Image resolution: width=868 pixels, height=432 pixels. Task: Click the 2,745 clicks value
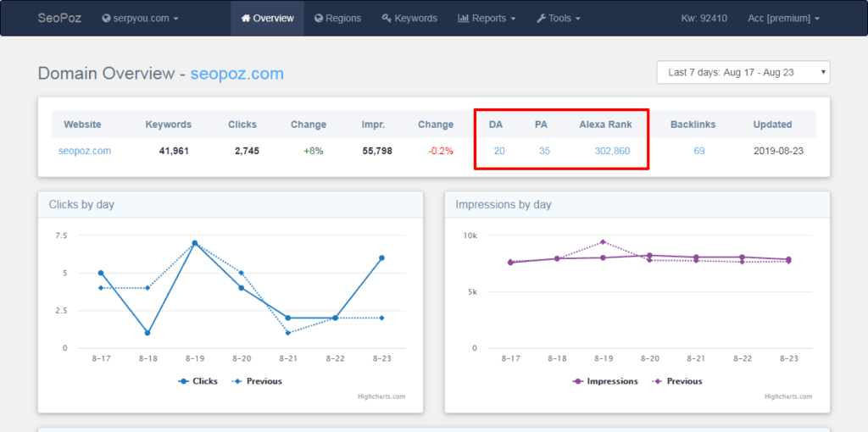click(x=247, y=151)
